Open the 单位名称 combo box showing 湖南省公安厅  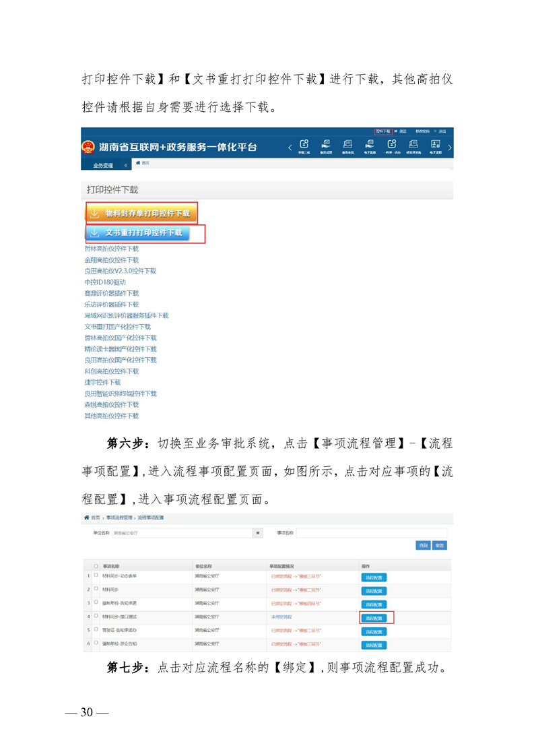(182, 533)
